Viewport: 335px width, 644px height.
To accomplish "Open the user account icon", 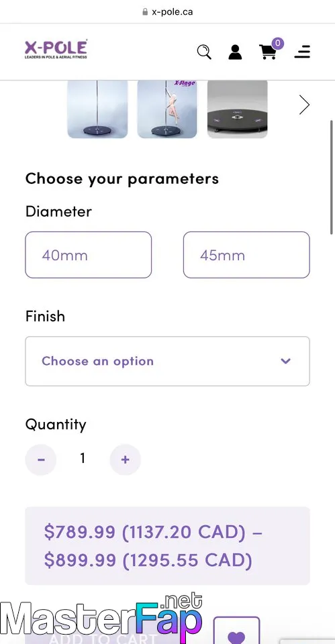I will pos(235,52).
